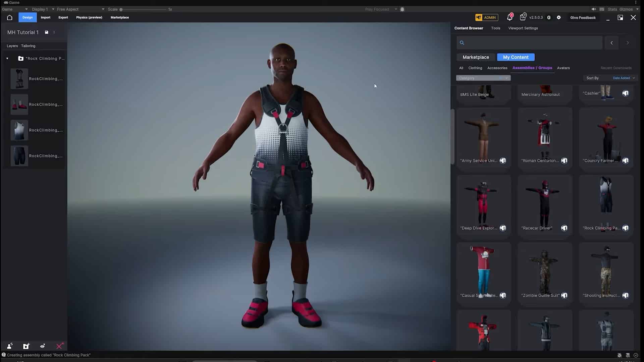Click the red delete cross icon
Screen dimensions: 644x362
60,346
